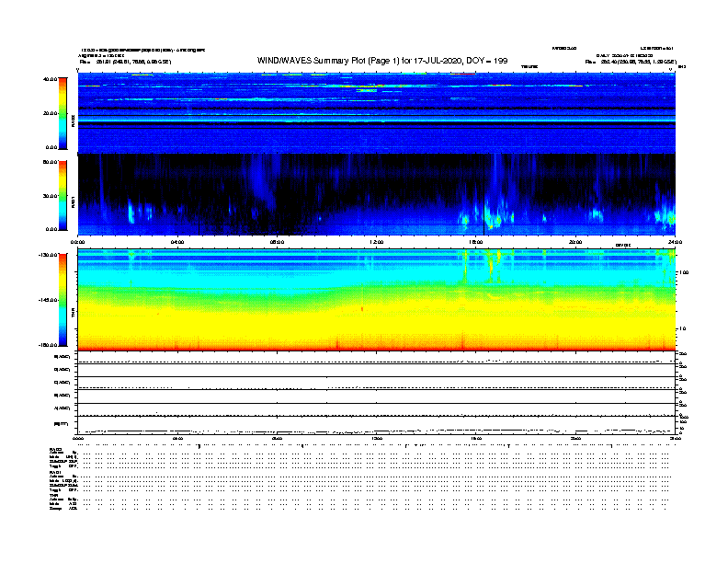Click the red streak atop RAD2 near 15:00
Screen dimensions: 728x563
(462, 74)
